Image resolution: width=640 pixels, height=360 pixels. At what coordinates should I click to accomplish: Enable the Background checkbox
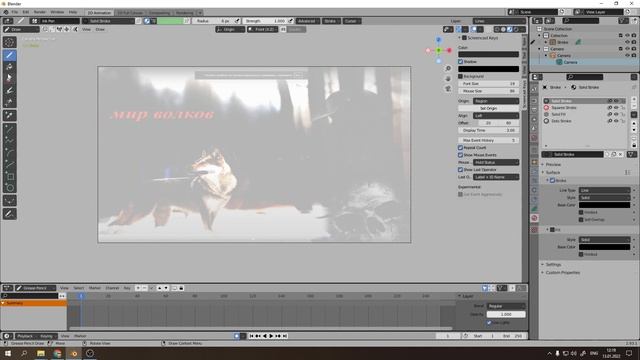(x=460, y=76)
